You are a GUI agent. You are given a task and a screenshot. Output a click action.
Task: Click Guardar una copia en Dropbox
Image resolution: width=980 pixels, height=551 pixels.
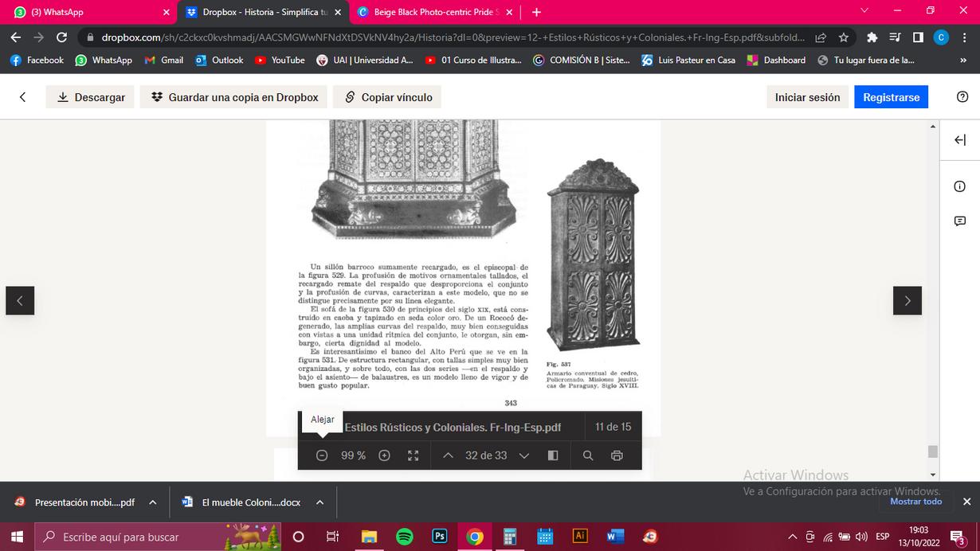pyautogui.click(x=234, y=97)
